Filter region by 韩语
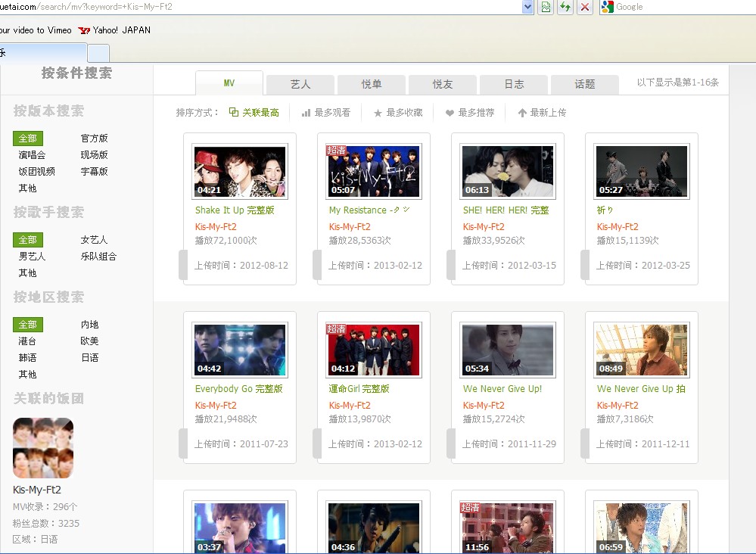Image resolution: width=756 pixels, height=554 pixels. pyautogui.click(x=27, y=357)
